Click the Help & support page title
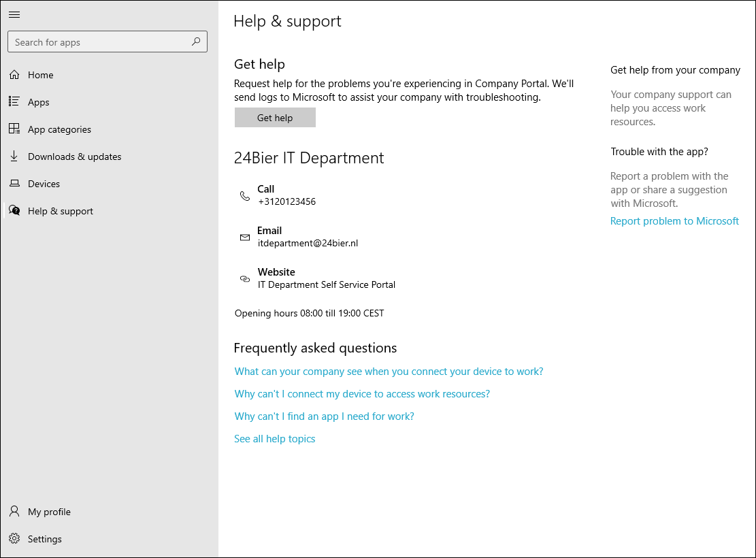The image size is (756, 558). pos(287,21)
